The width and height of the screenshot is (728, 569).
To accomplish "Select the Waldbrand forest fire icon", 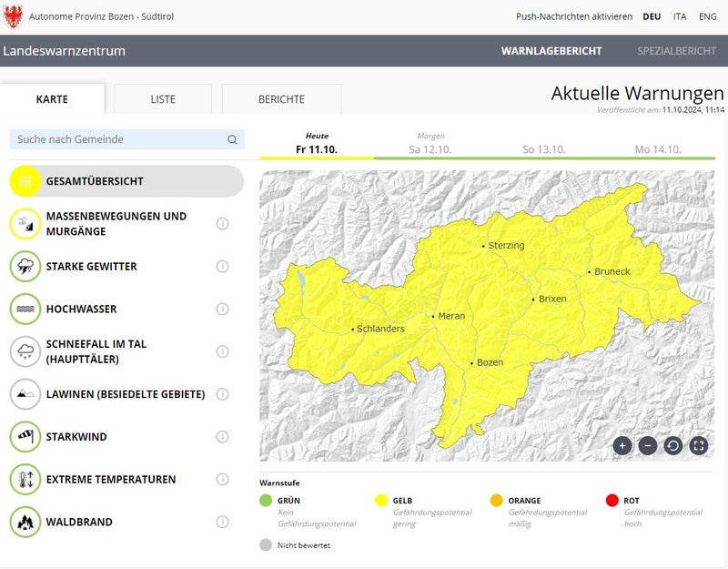I will pyautogui.click(x=25, y=523).
